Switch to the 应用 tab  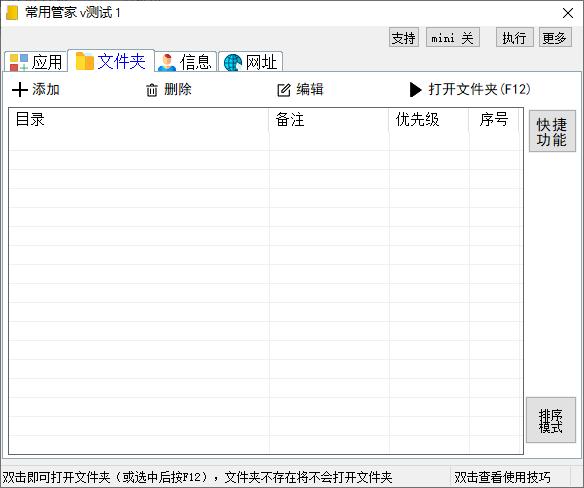pos(36,62)
